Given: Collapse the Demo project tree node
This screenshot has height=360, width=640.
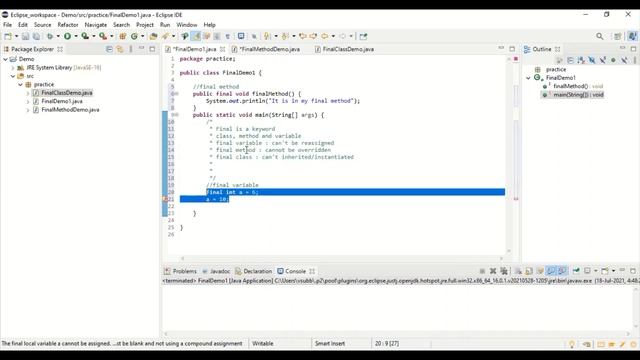Looking at the screenshot, I should pyautogui.click(x=5, y=59).
